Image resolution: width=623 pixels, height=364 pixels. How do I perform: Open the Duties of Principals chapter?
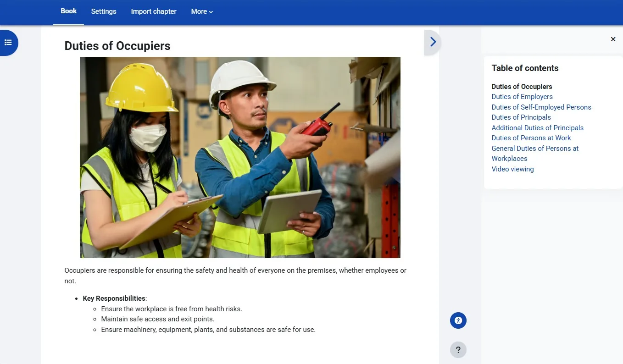coord(521,117)
